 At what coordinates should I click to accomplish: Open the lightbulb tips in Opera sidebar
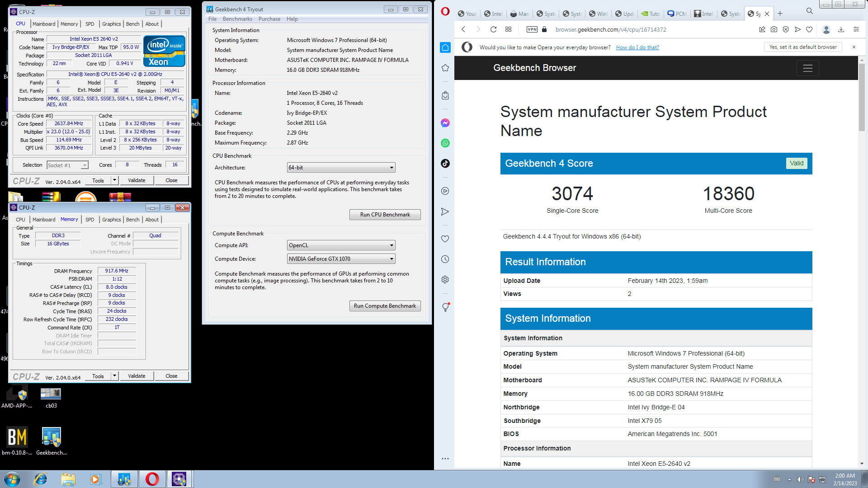(445, 307)
